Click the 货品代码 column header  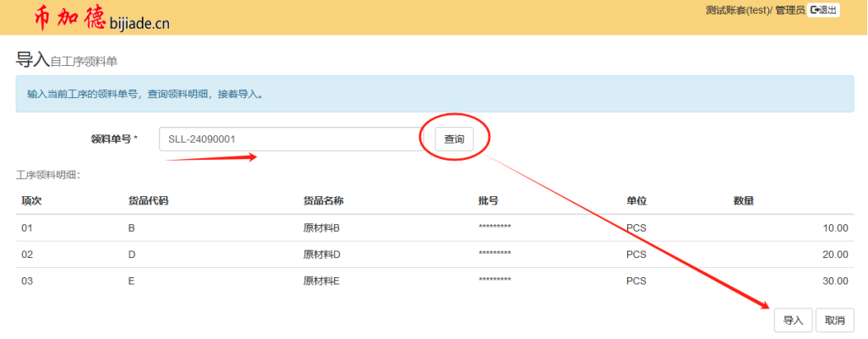[148, 201]
